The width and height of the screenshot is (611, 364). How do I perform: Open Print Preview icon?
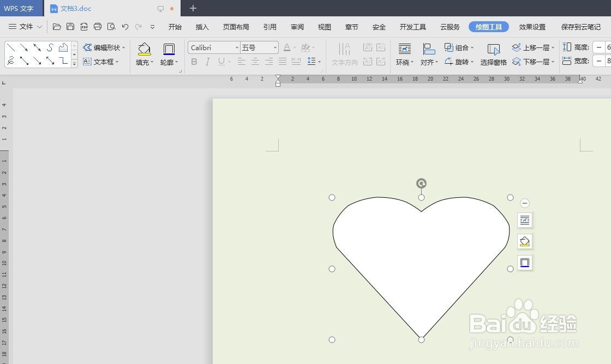pyautogui.click(x=111, y=27)
